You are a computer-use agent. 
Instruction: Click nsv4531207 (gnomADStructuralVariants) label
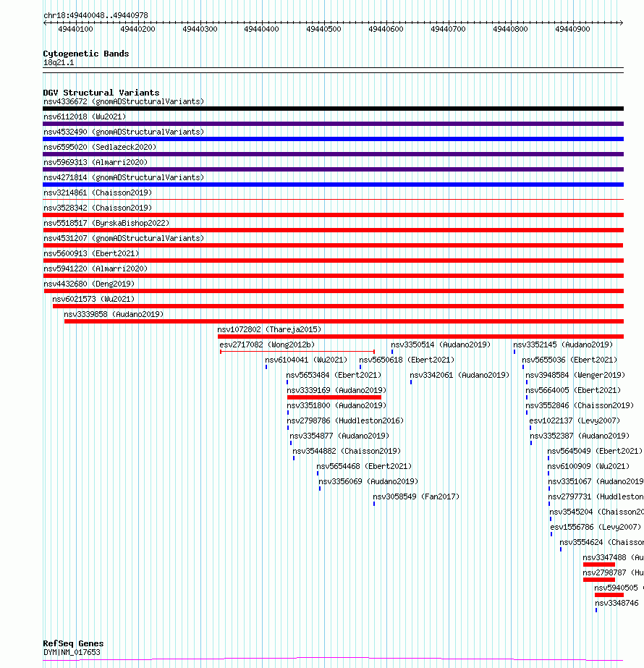[x=124, y=238]
